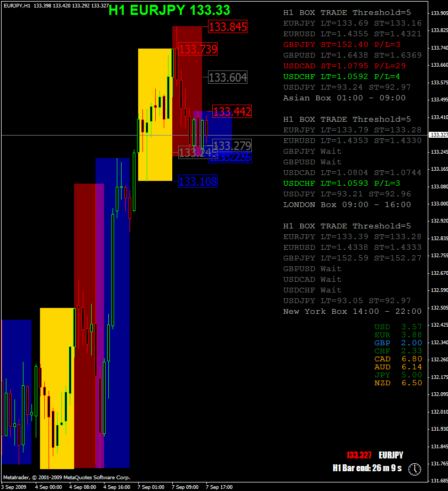Select the blue 133.108 price label
The width and height of the screenshot is (448, 491).
pos(198,181)
